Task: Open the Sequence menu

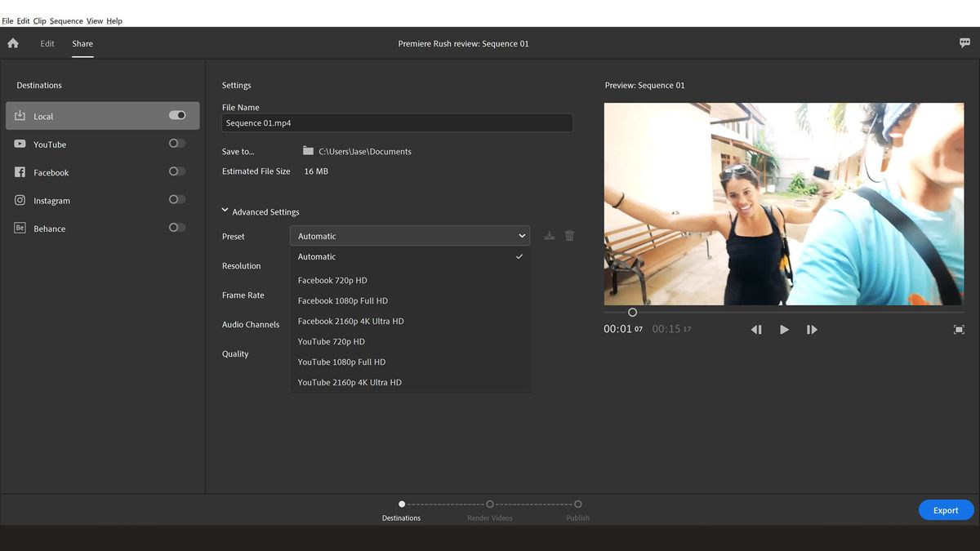Action: pyautogui.click(x=65, y=20)
